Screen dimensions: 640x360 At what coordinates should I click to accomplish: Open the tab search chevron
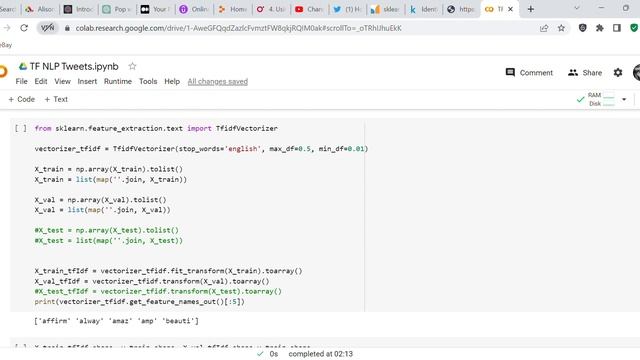point(576,8)
